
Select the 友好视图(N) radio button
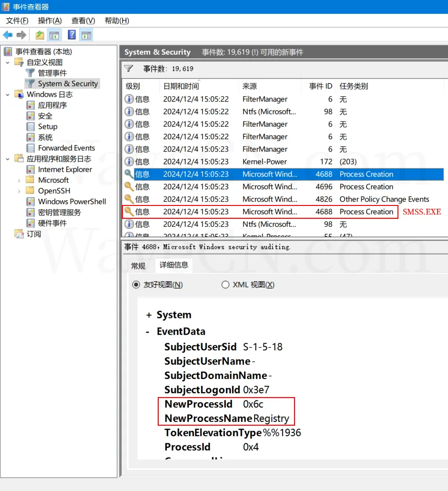click(136, 285)
